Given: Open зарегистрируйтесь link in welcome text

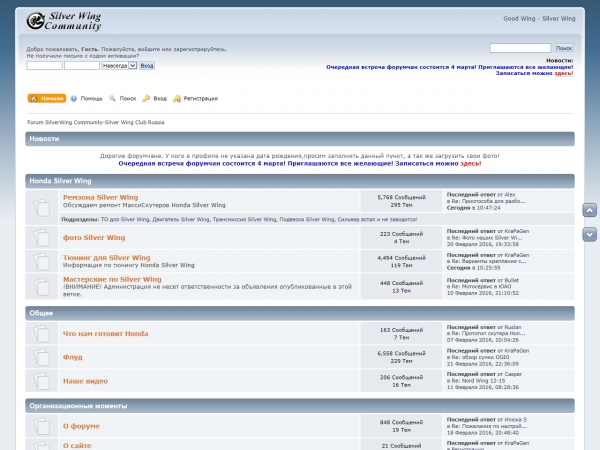Looking at the screenshot, I should click(x=200, y=49).
